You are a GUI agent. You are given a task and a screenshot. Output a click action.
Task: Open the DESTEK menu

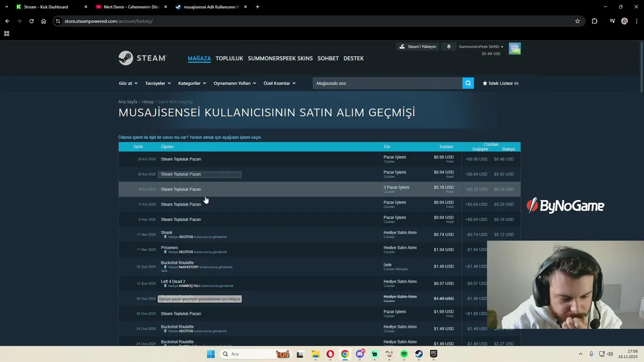(354, 58)
